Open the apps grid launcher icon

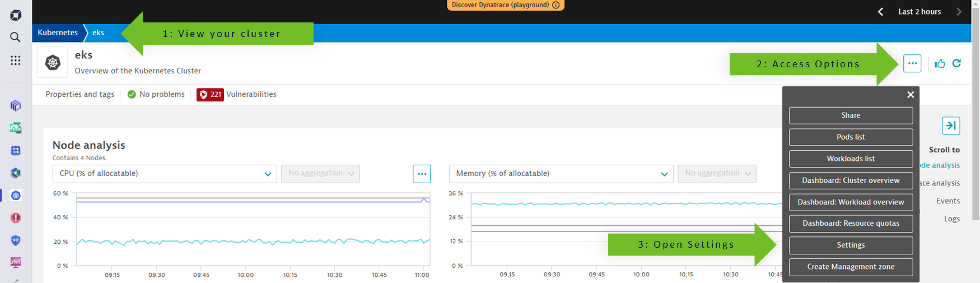[x=16, y=60]
